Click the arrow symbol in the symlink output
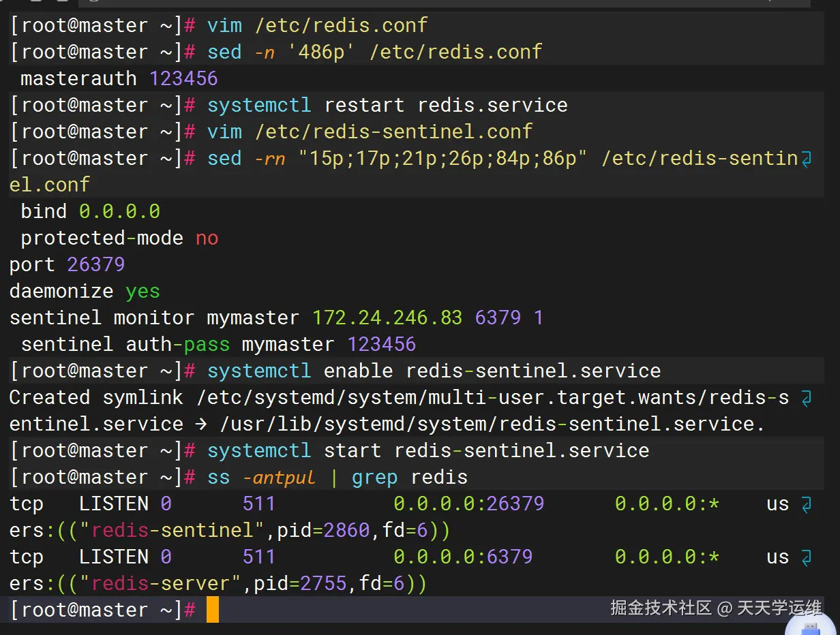This screenshot has width=840, height=635. [x=201, y=424]
